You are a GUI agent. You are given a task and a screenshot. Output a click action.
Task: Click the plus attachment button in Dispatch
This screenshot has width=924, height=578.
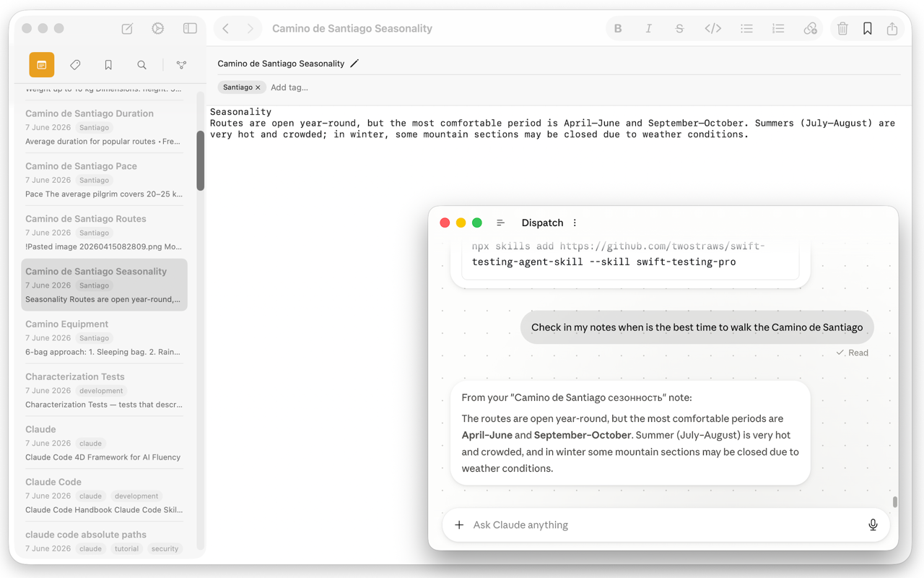point(459,525)
